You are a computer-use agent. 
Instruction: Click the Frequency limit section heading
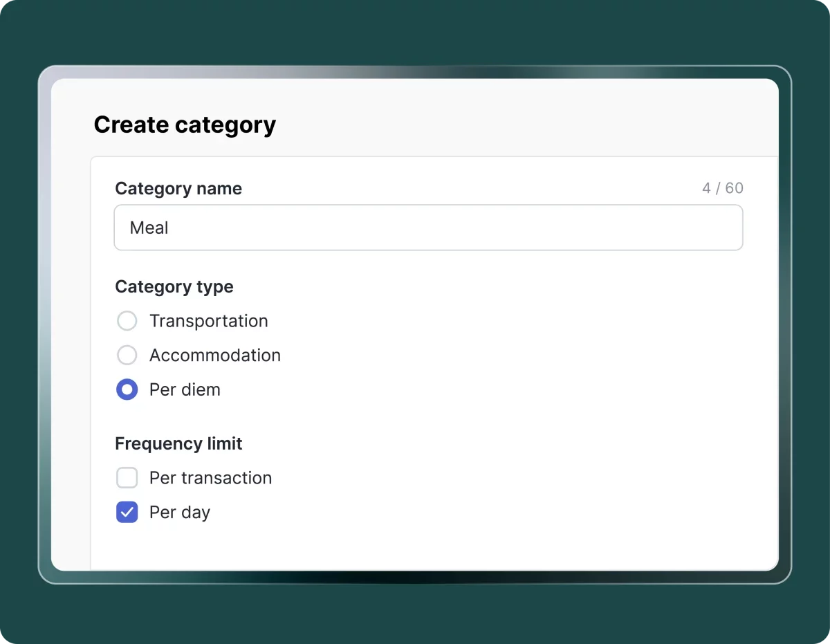pos(178,443)
